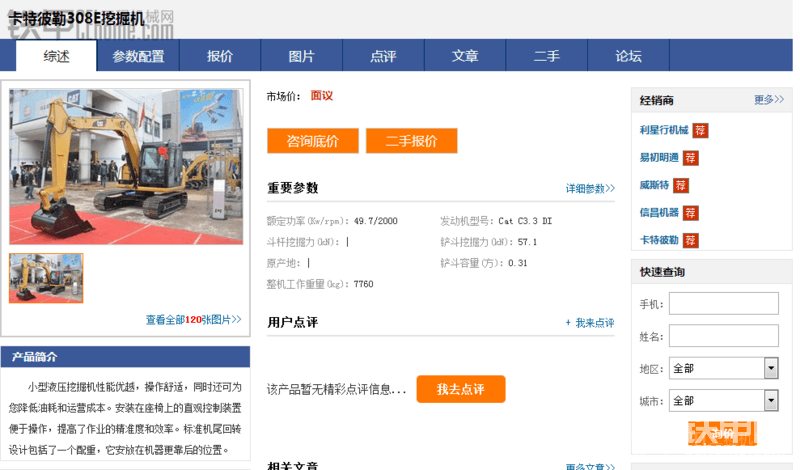This screenshot has width=800, height=470.
Task: Click the 二手报价 orange button
Action: point(411,141)
